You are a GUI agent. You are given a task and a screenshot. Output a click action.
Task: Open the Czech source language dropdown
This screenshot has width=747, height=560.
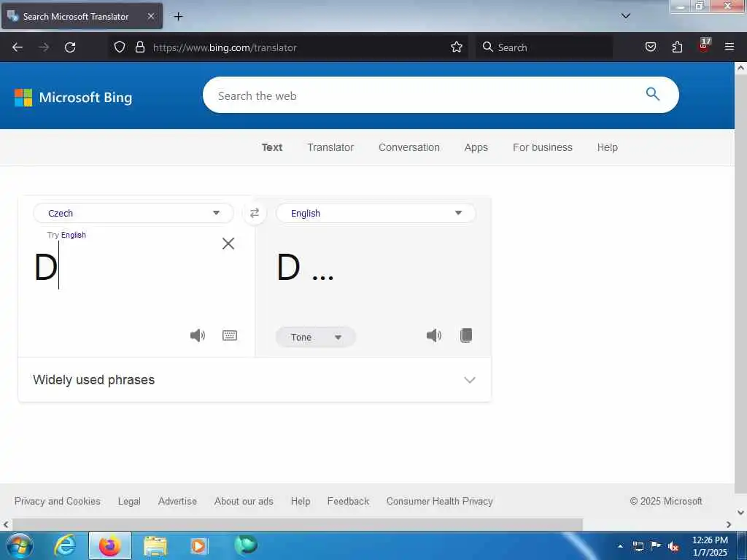pos(133,213)
